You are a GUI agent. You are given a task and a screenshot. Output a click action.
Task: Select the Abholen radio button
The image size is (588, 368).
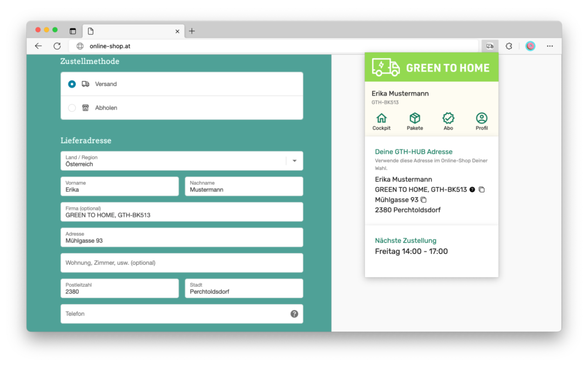pos(72,108)
